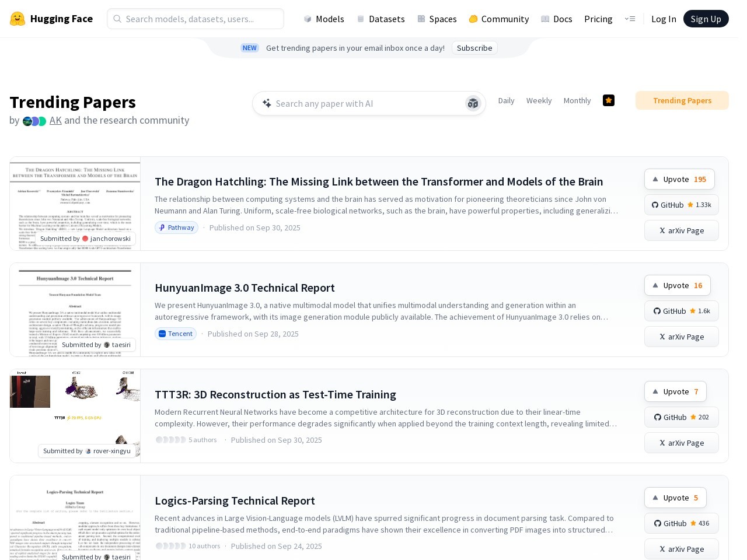Upvote the Dragon Hatchling paper
This screenshot has height=560, width=747.
click(679, 179)
